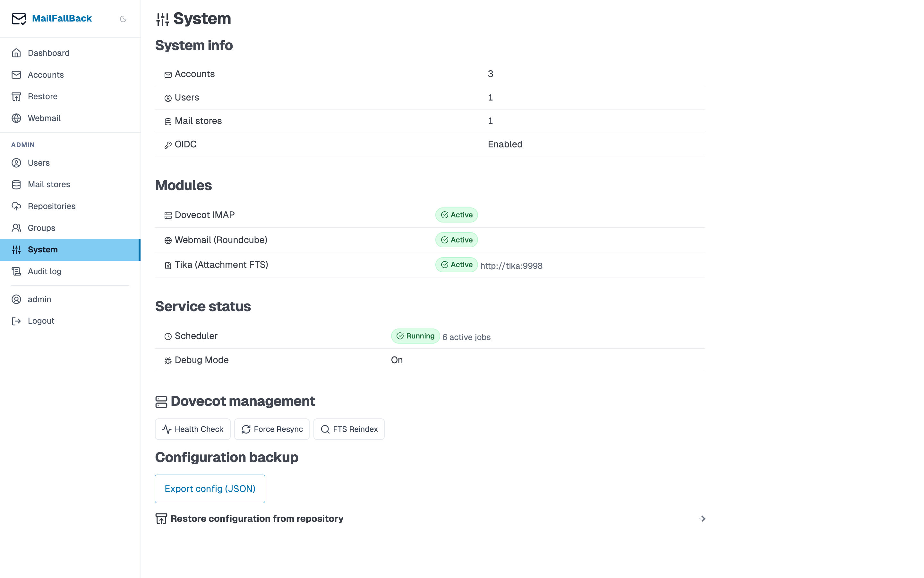Open the Groups admin page
924x578 pixels.
[x=70, y=228]
